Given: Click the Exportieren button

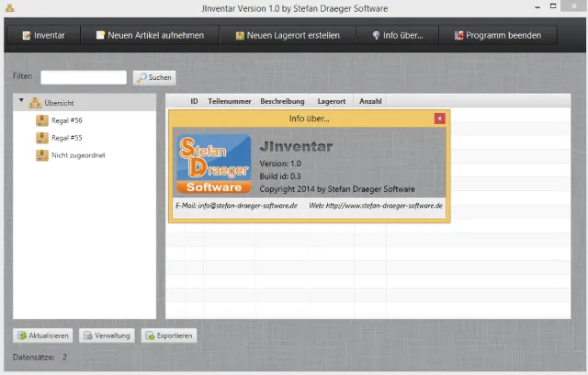Looking at the screenshot, I should [168, 335].
